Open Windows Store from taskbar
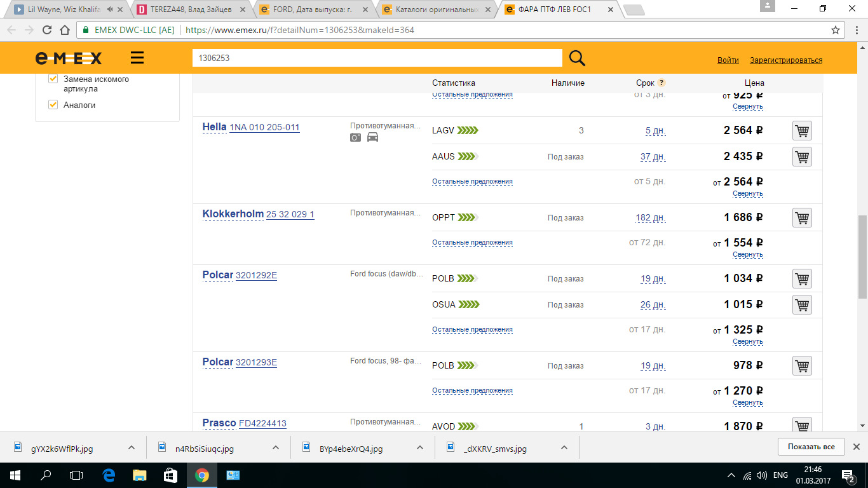The height and width of the screenshot is (488, 868). click(x=170, y=475)
